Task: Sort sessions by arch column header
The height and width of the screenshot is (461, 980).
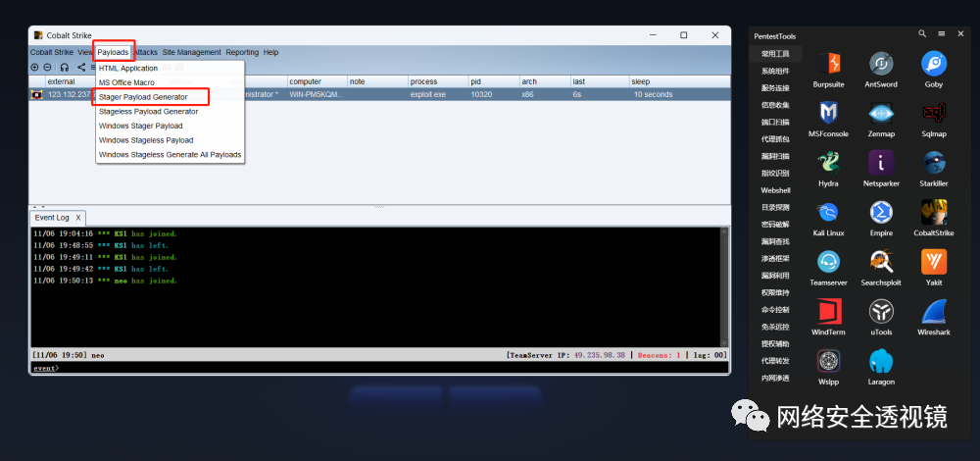Action: click(545, 82)
